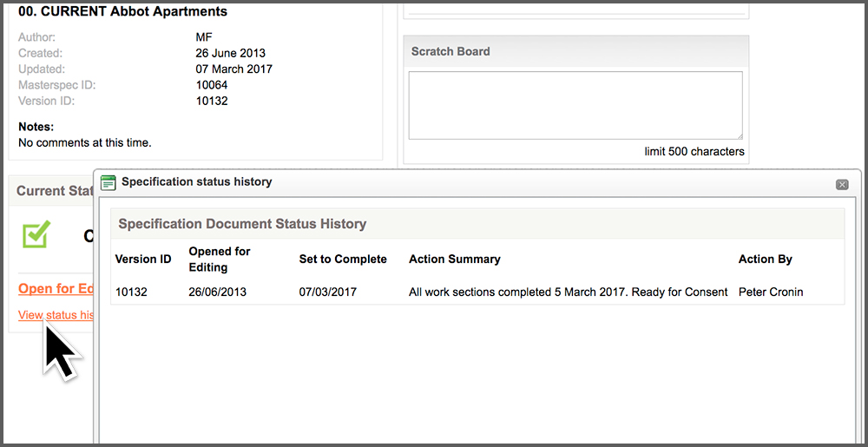The height and width of the screenshot is (447, 868).
Task: Click the View status history link
Action: 56,314
